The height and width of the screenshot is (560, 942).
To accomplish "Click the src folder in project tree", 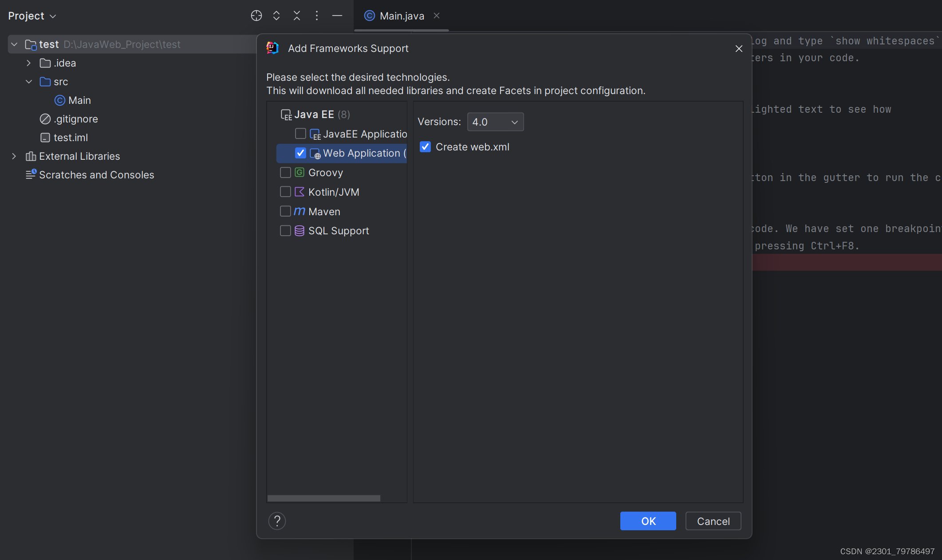I will tap(61, 81).
